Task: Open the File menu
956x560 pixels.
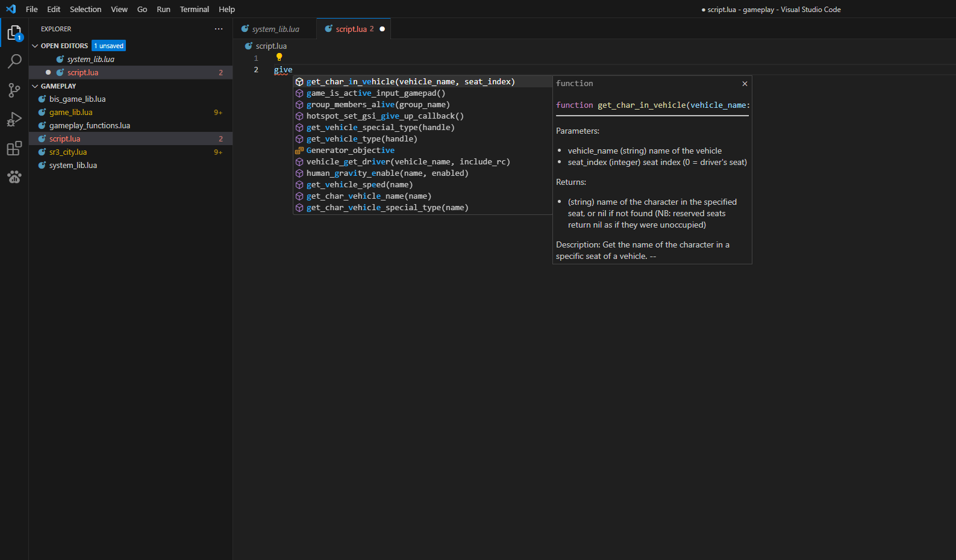Action: pos(32,9)
